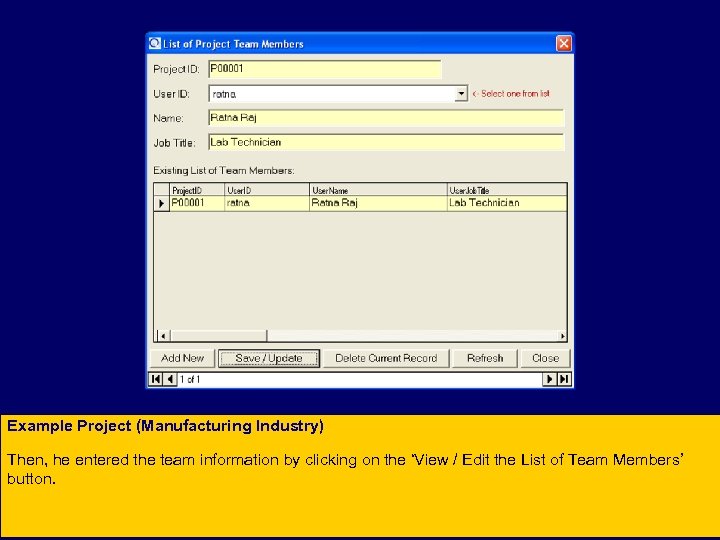
Task: Click the UserID column header
Action: click(267, 190)
